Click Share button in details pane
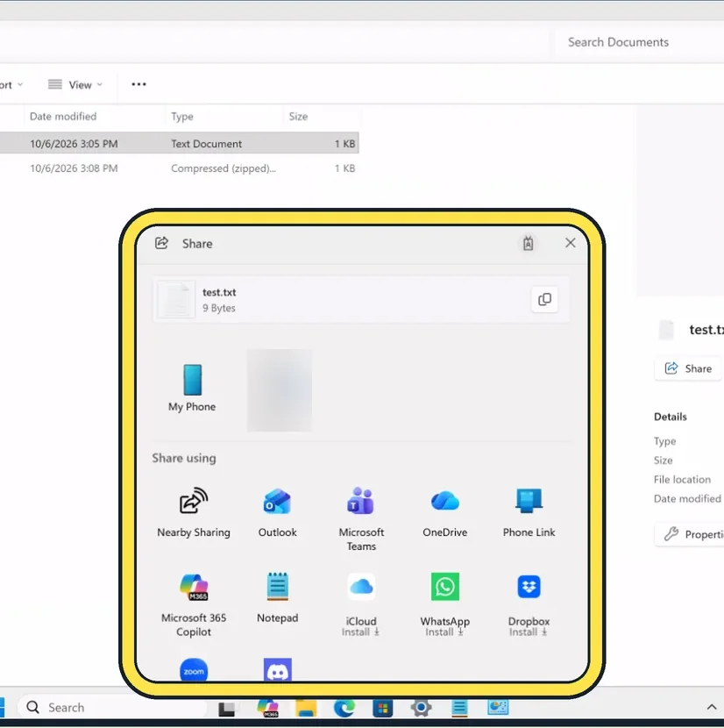The height and width of the screenshot is (728, 724). [x=689, y=368]
